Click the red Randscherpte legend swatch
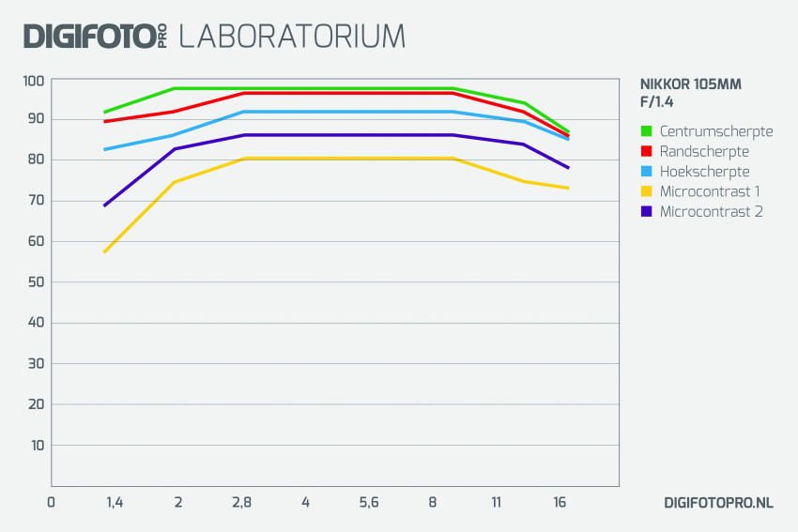 coord(646,151)
